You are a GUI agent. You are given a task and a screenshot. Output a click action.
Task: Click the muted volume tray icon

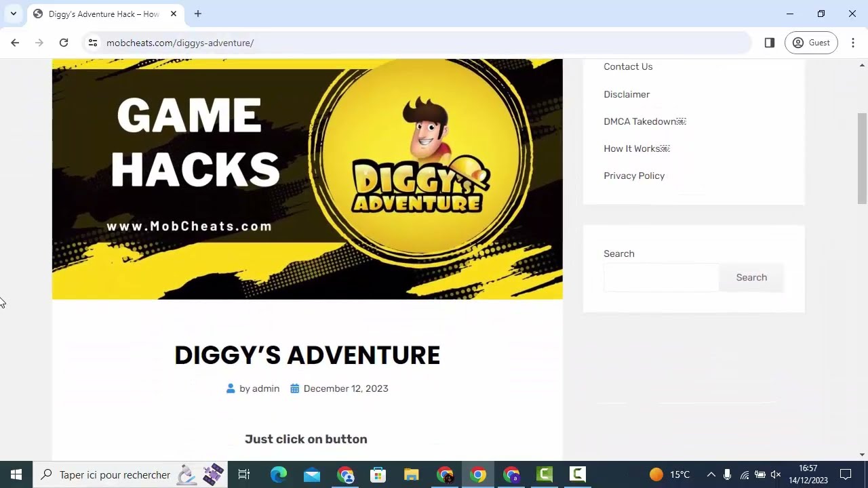(x=776, y=474)
